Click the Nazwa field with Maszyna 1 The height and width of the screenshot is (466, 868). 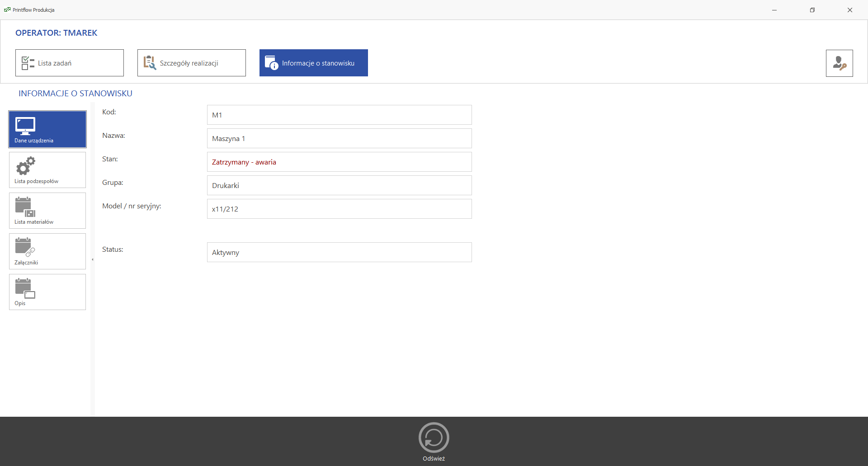(x=339, y=138)
